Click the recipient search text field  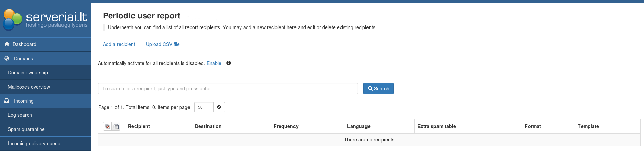(228, 89)
